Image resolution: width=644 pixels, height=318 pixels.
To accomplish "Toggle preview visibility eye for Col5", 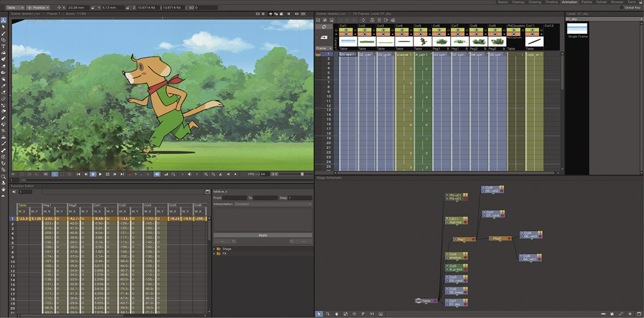I will tap(422, 30).
